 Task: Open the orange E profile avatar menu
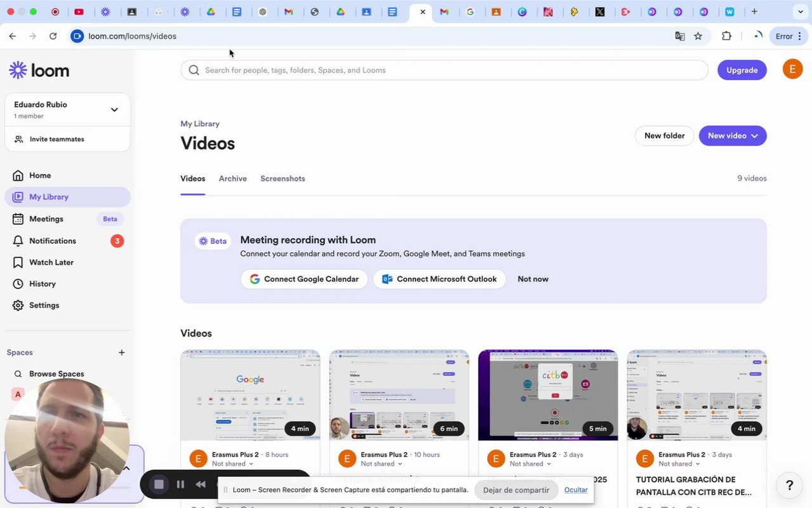pyautogui.click(x=792, y=69)
